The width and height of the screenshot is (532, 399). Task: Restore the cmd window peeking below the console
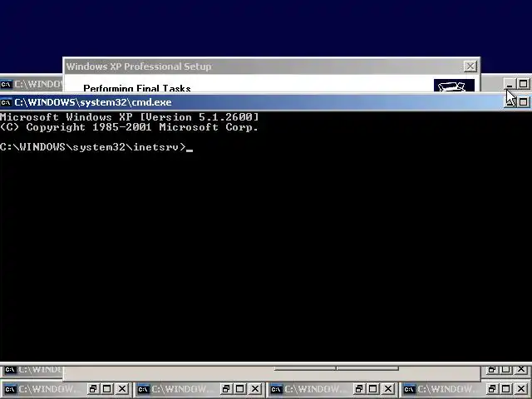coord(491,369)
